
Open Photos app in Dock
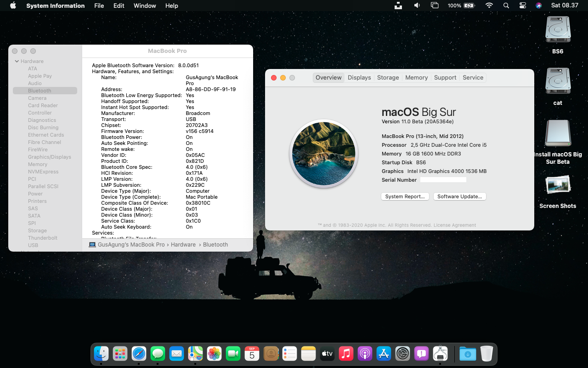coord(214,353)
